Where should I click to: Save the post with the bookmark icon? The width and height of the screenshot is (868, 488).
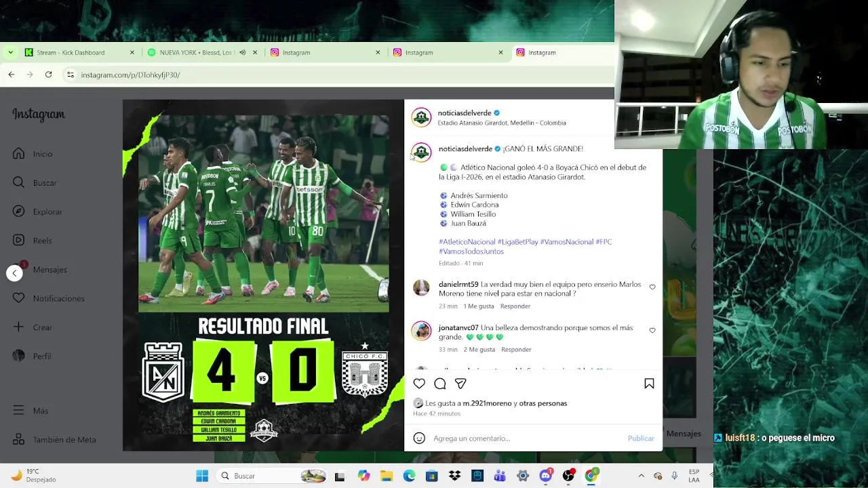point(649,384)
